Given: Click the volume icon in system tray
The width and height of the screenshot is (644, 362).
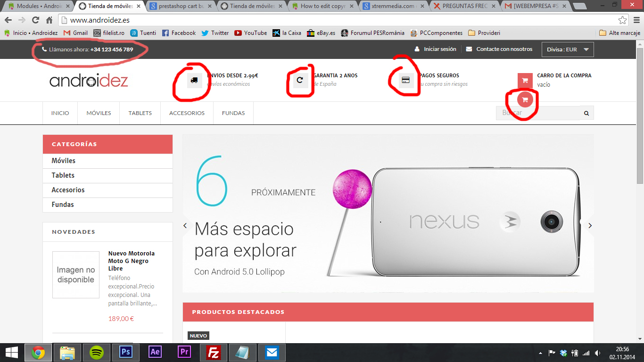Looking at the screenshot, I should [598, 353].
